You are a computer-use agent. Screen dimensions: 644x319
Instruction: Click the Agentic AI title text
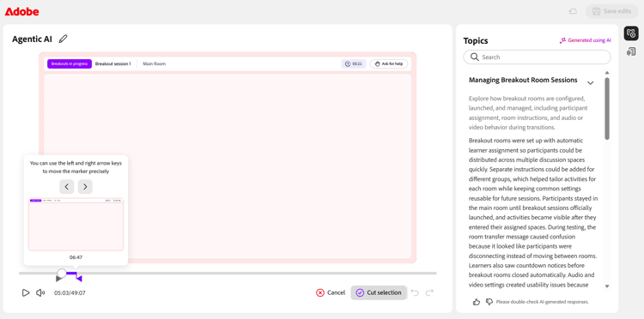point(32,39)
